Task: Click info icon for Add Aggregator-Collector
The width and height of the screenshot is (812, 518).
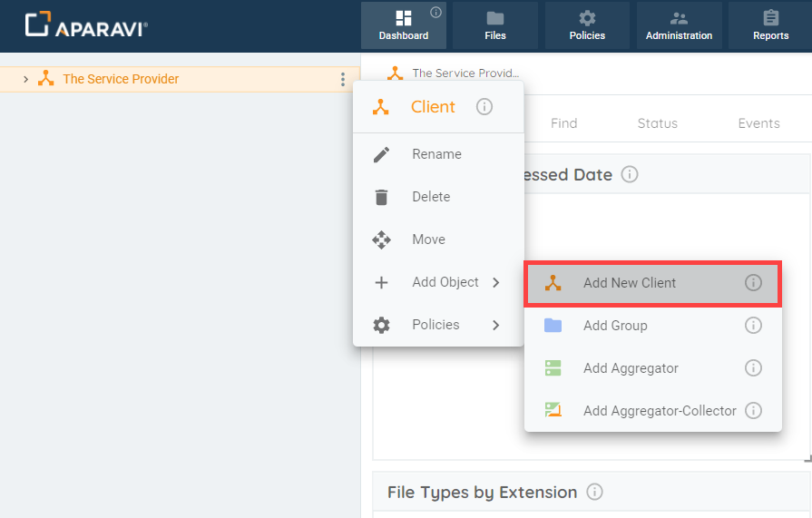Action: [x=753, y=411]
